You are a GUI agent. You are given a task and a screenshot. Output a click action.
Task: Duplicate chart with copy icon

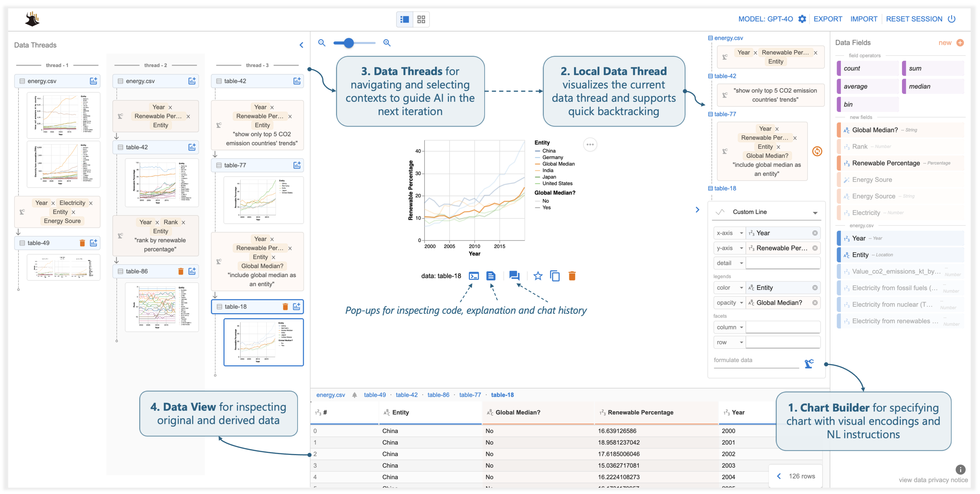click(555, 276)
